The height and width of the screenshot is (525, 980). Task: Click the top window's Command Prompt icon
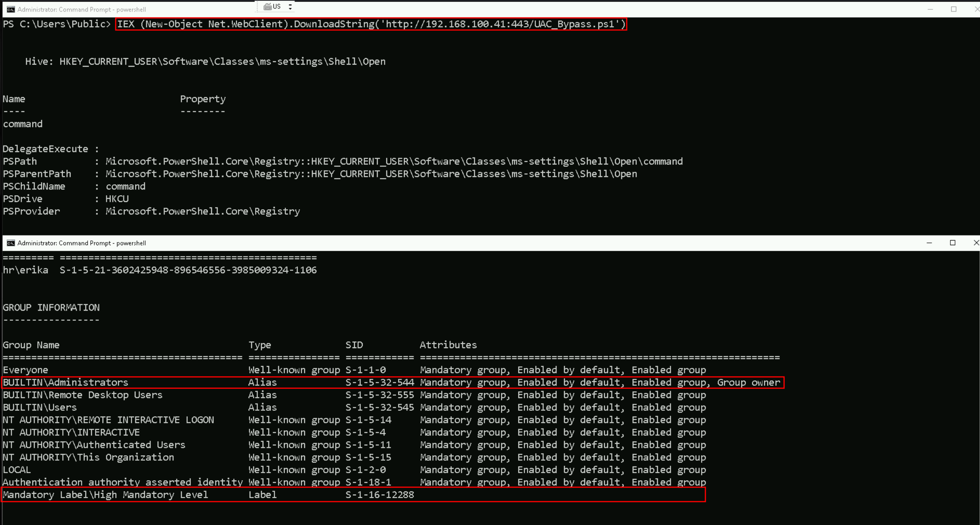[11, 9]
